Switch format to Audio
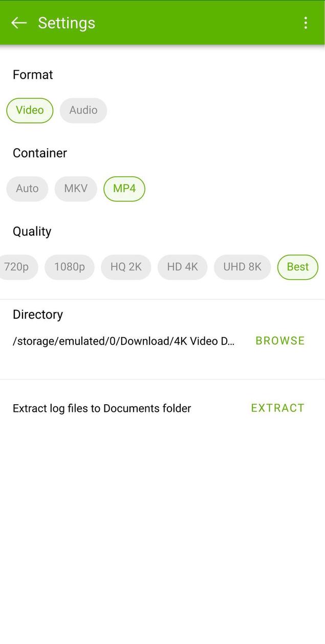Image resolution: width=325 pixels, height=644 pixels. click(x=83, y=110)
